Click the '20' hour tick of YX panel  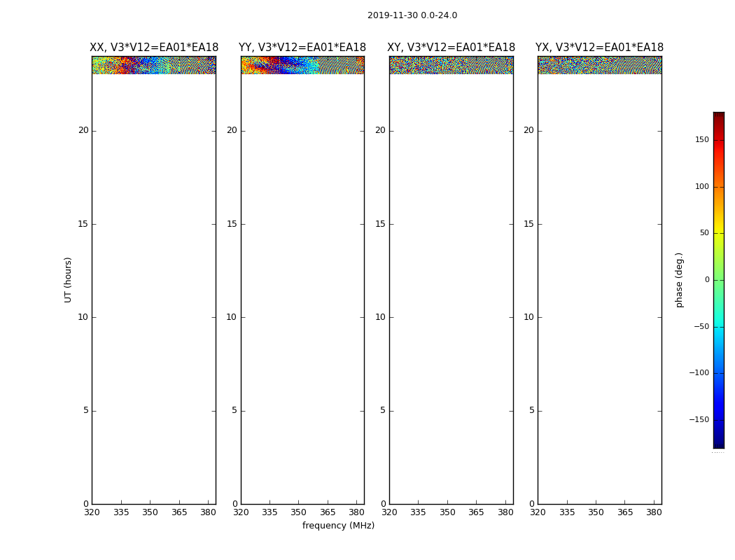pos(529,130)
